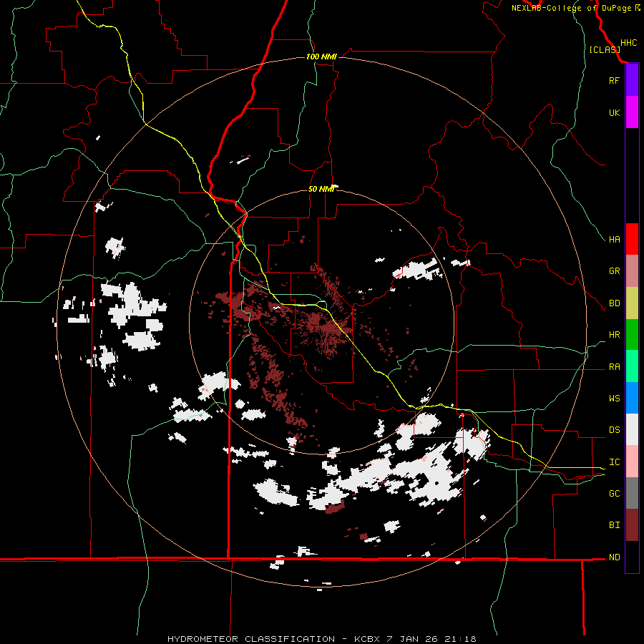Image resolution: width=644 pixels, height=644 pixels.
Task: Click the HYDROMETEOR CLASSIFICATION title text
Action: pyautogui.click(x=251, y=639)
